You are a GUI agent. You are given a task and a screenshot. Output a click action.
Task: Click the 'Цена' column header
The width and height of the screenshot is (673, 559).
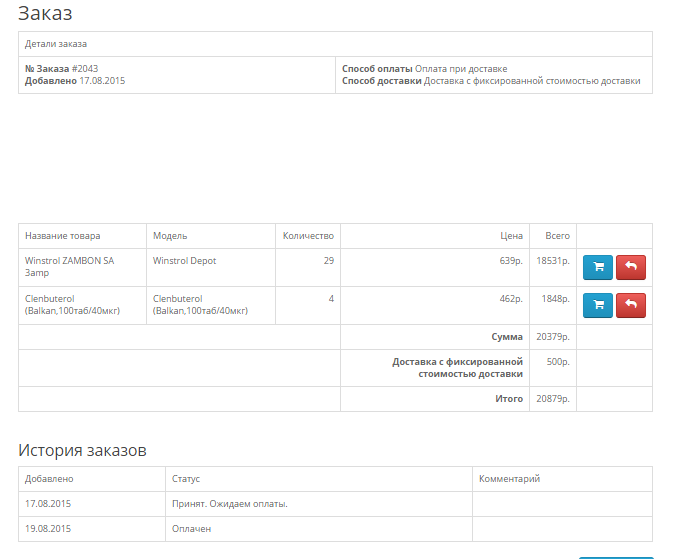pyautogui.click(x=511, y=236)
